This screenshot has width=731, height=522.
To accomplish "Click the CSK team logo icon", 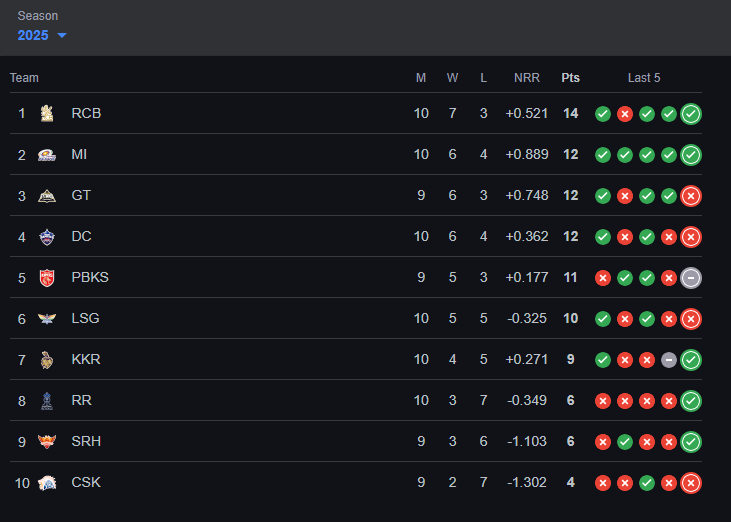I will [x=47, y=483].
